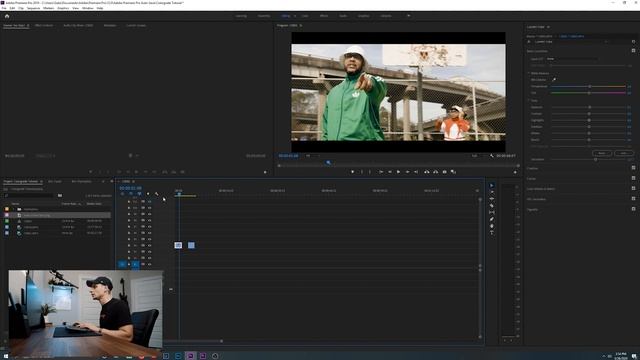
Task: Collapse the Tone group
Action: tap(529, 100)
